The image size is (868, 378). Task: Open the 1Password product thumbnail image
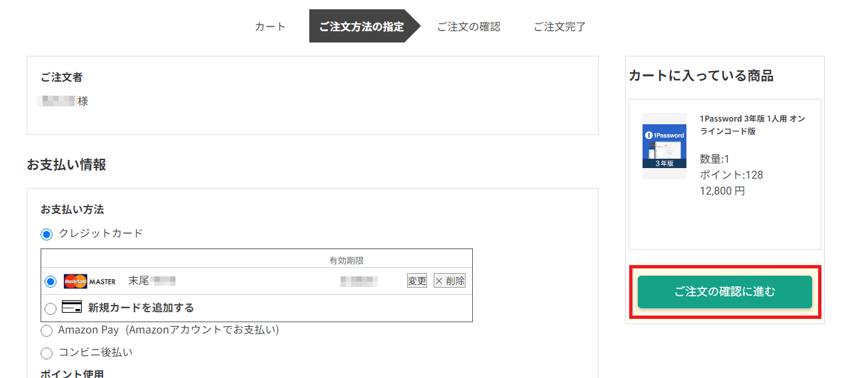(x=664, y=146)
